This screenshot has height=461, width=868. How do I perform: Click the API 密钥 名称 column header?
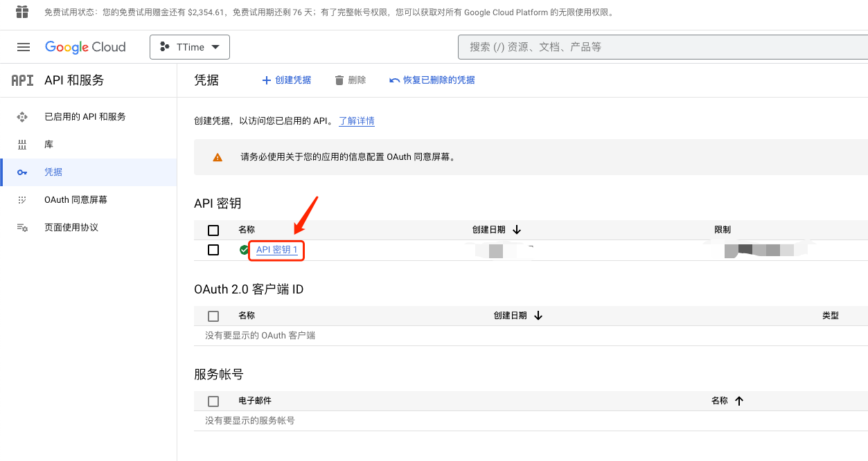(x=247, y=230)
